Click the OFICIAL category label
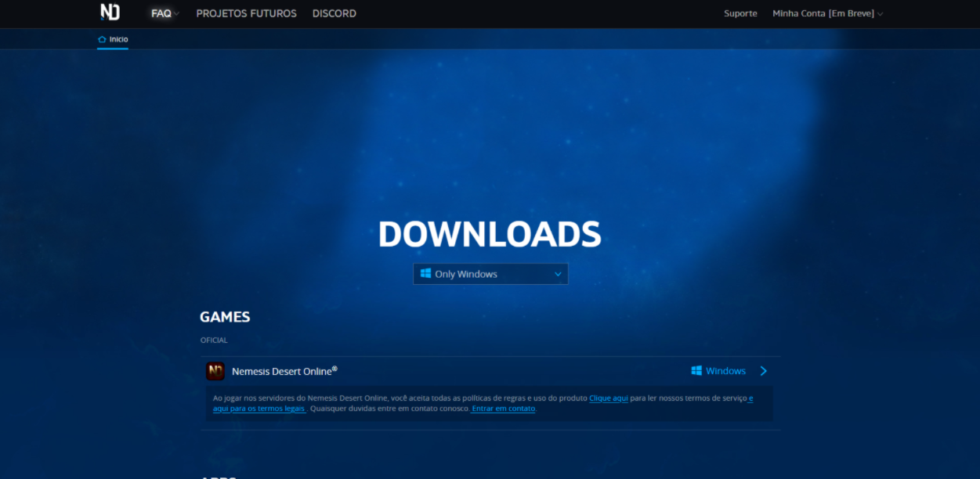Screen dimensions: 980x479 coord(214,340)
